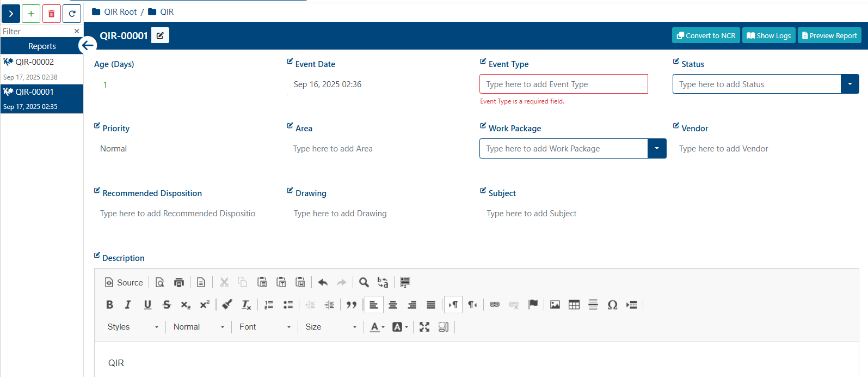Toggle Source view in editor
868x377 pixels.
tap(124, 282)
